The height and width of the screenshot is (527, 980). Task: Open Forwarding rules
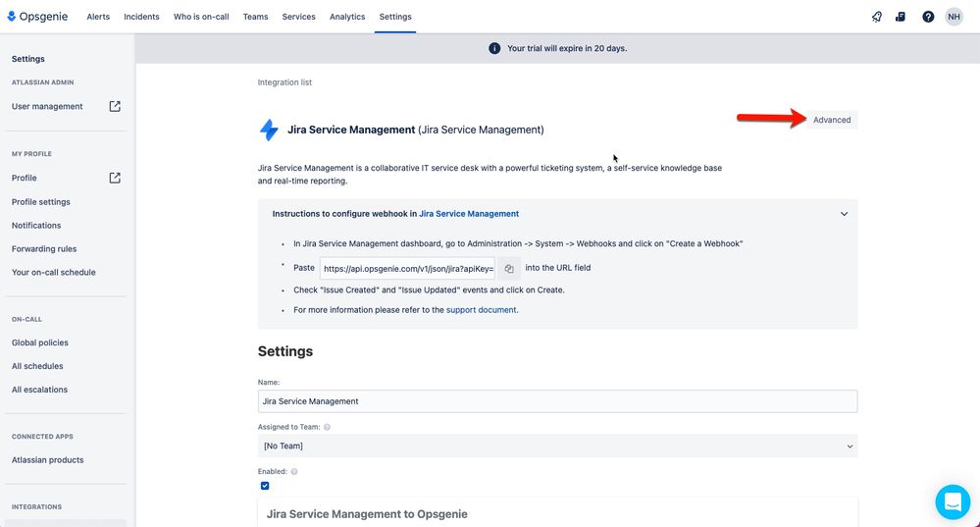(x=44, y=249)
